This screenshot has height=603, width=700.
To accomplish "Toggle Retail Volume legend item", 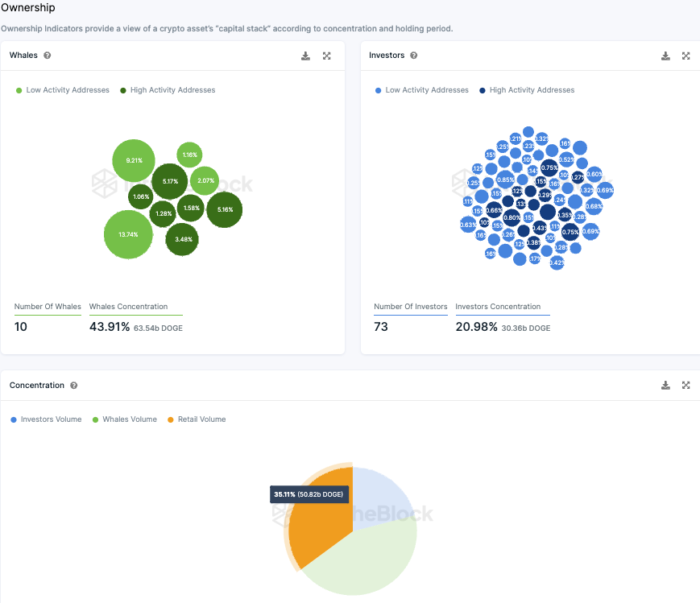I will click(197, 419).
